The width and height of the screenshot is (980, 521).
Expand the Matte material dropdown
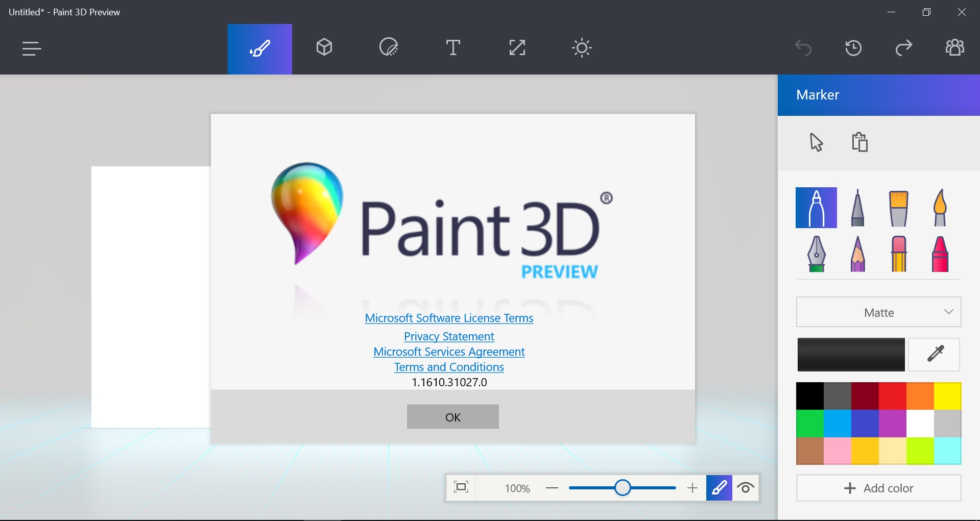[x=878, y=312]
